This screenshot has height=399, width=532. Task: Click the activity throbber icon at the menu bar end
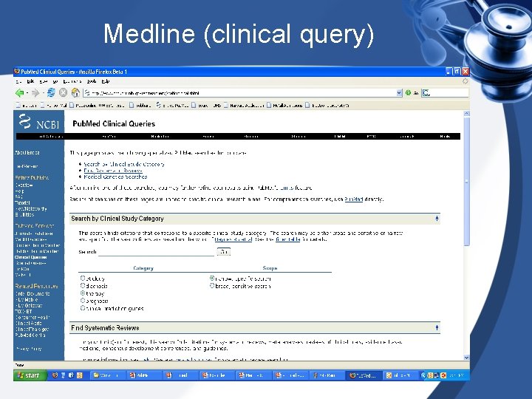coord(465,81)
